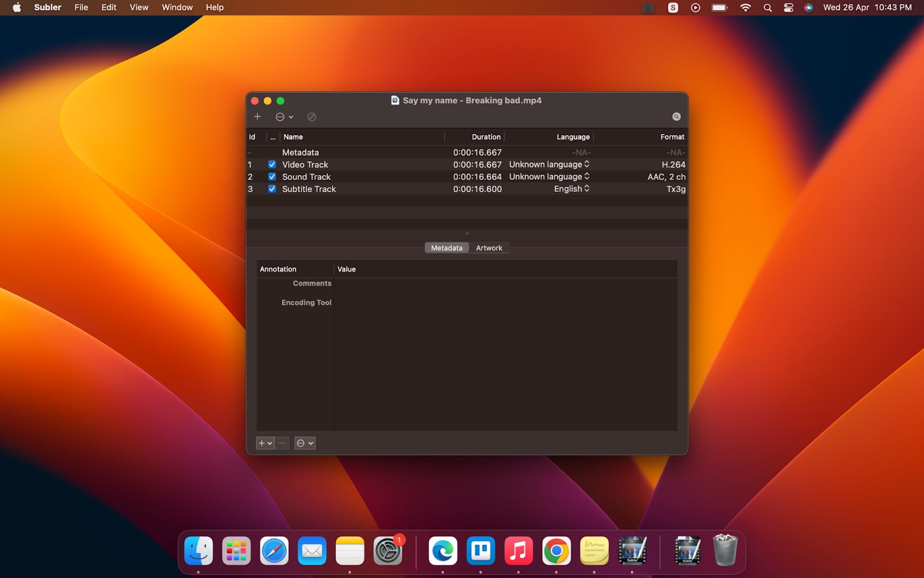This screenshot has width=924, height=578.
Task: Click the Format column header
Action: (640, 137)
